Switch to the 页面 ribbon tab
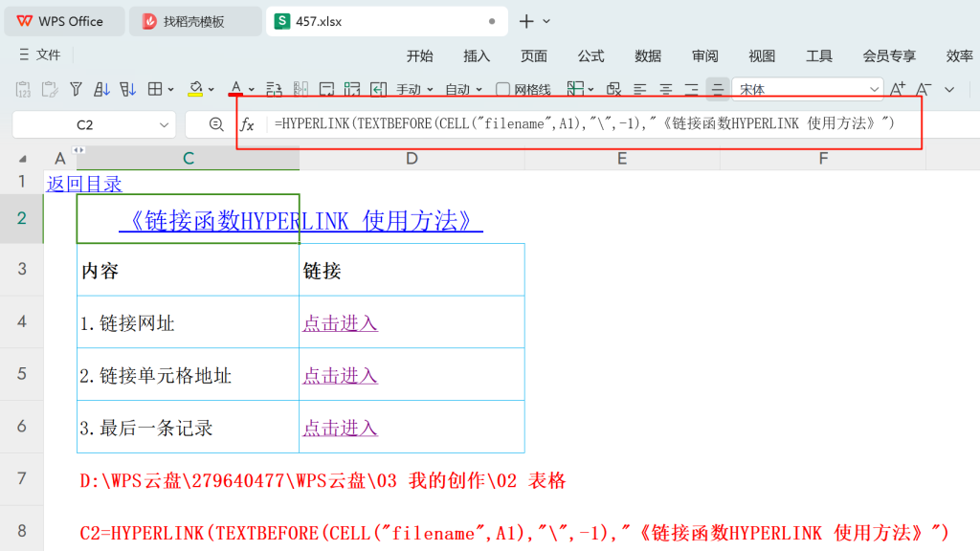Image resolution: width=980 pixels, height=551 pixels. [x=534, y=56]
